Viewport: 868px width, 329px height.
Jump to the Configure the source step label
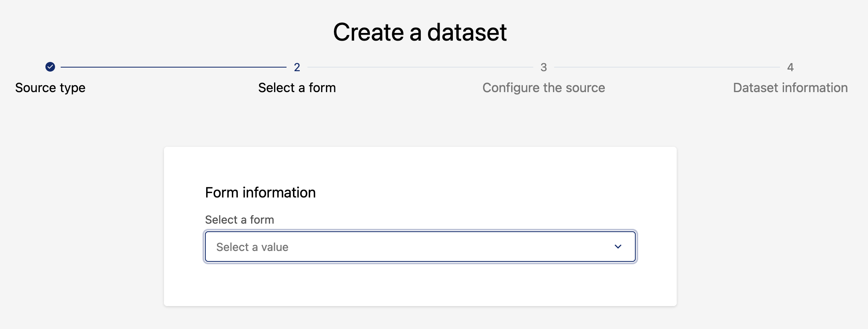pyautogui.click(x=543, y=88)
